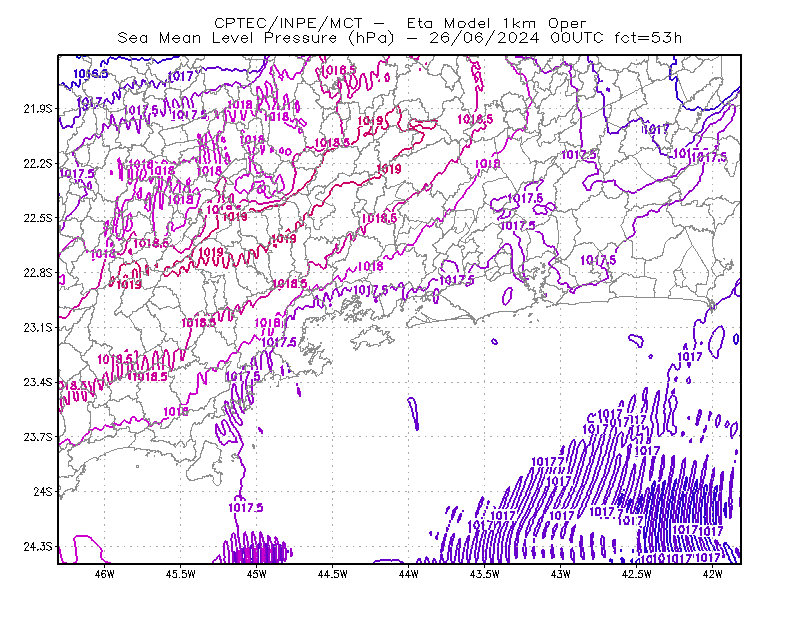The width and height of the screenshot is (800, 618).
Task: Click the 43W longitude axis label
Action: point(561,574)
